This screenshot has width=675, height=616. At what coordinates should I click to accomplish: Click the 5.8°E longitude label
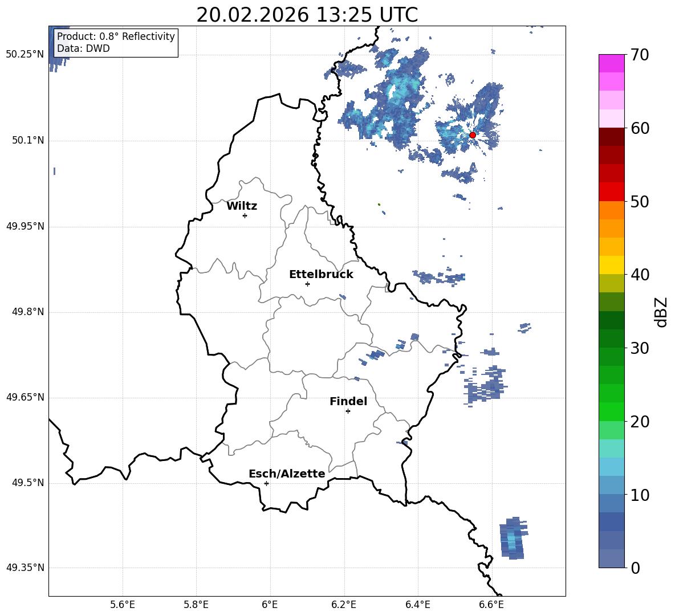coord(196,605)
